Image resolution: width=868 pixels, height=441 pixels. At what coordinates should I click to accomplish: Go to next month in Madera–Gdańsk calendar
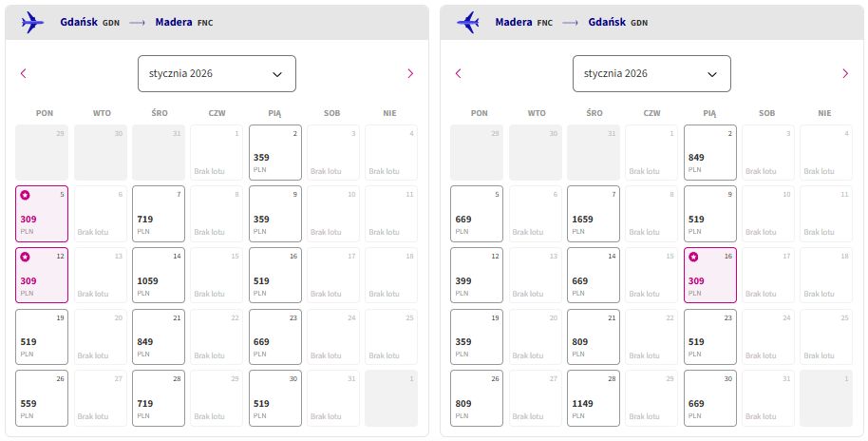845,73
